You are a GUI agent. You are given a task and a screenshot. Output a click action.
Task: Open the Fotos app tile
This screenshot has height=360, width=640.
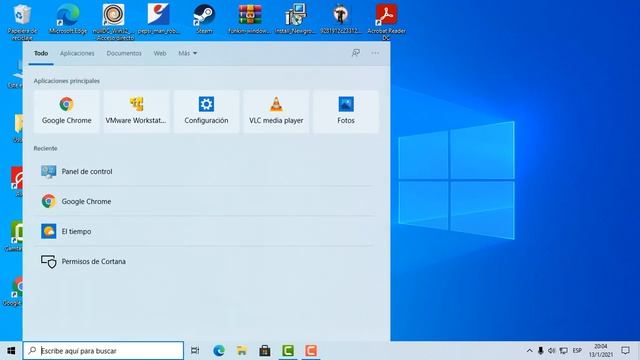(346, 111)
